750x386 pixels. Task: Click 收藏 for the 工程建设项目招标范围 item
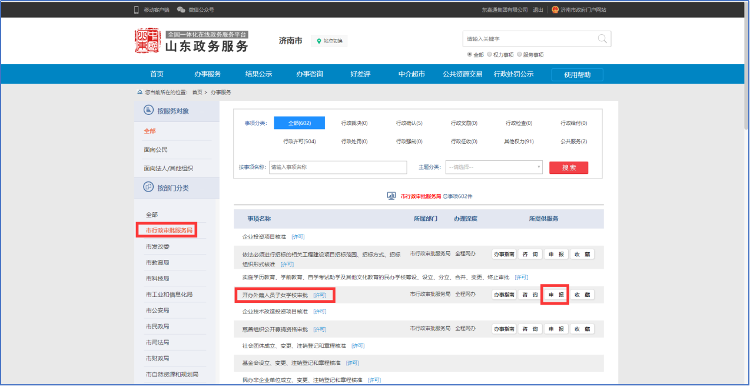click(582, 254)
